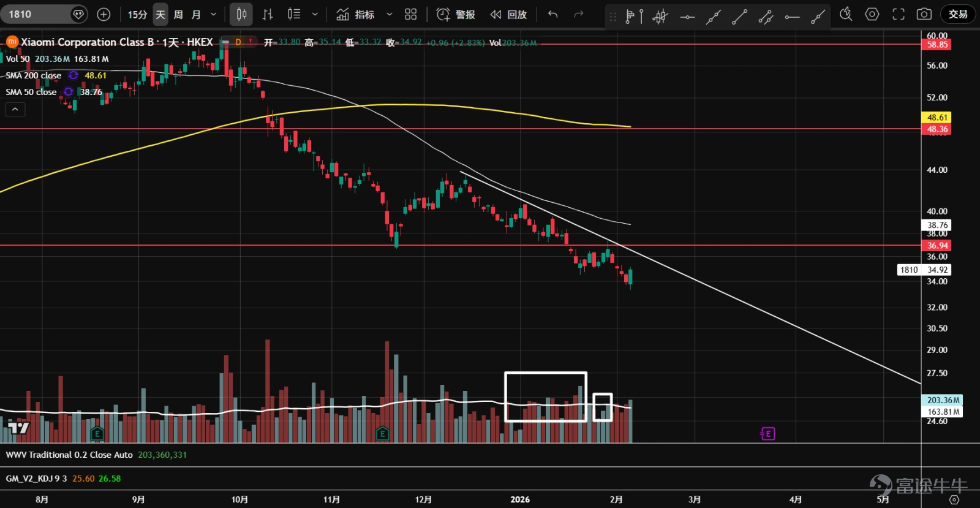The width and height of the screenshot is (980, 508).
Task: Open the 指标 indicators menu
Action: tap(356, 14)
